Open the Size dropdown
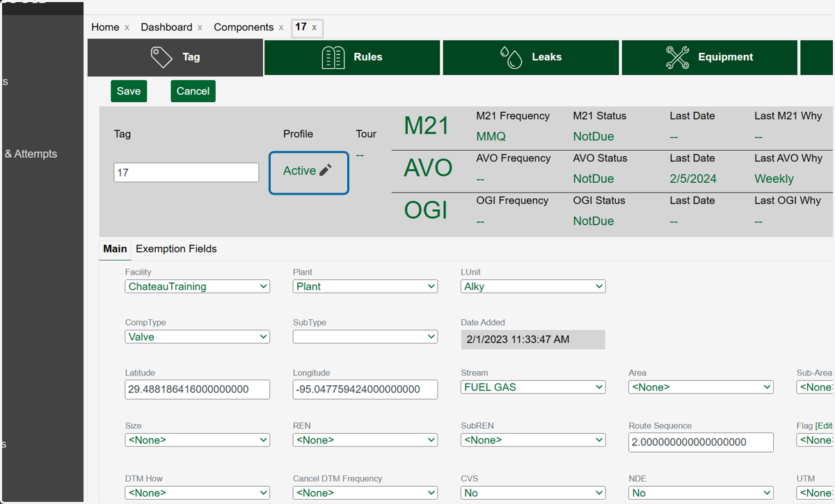Viewport: 835px width, 504px height. 198,440
